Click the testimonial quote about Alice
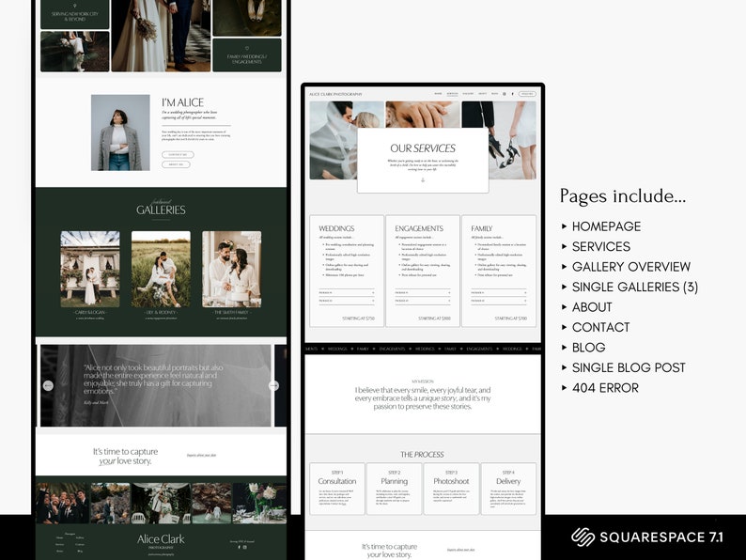746x560 pixels. coord(153,380)
